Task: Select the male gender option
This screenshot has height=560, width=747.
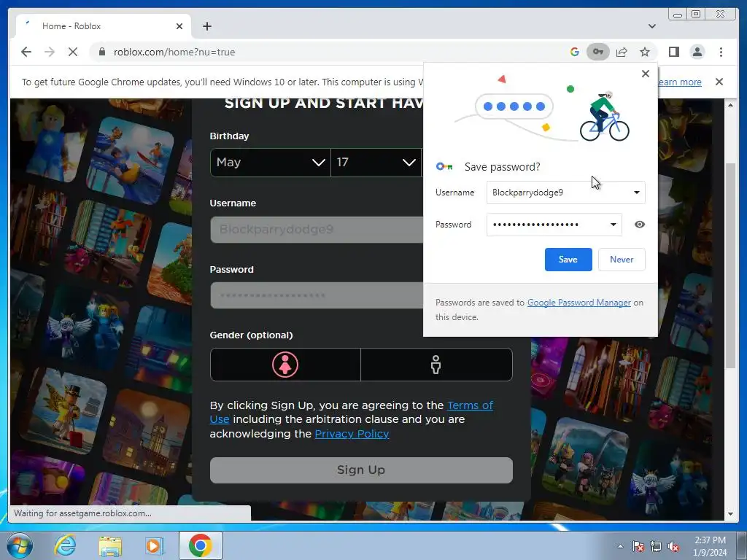Action: tap(436, 365)
